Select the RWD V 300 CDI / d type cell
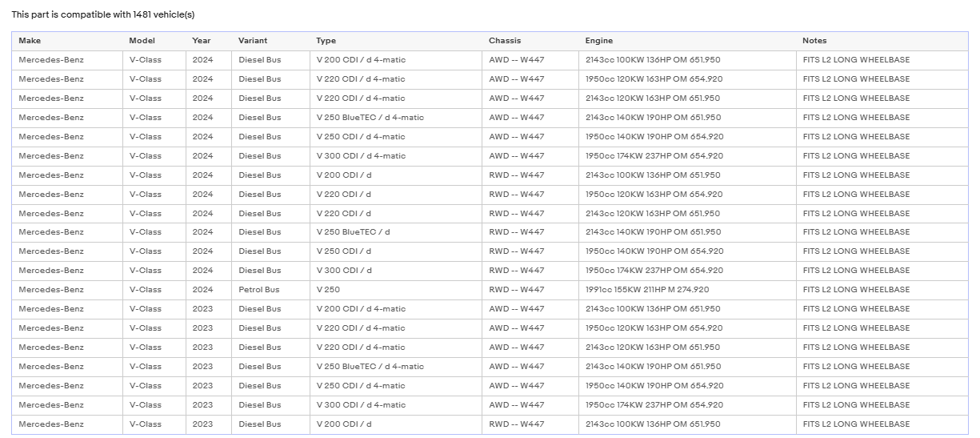 coord(395,271)
